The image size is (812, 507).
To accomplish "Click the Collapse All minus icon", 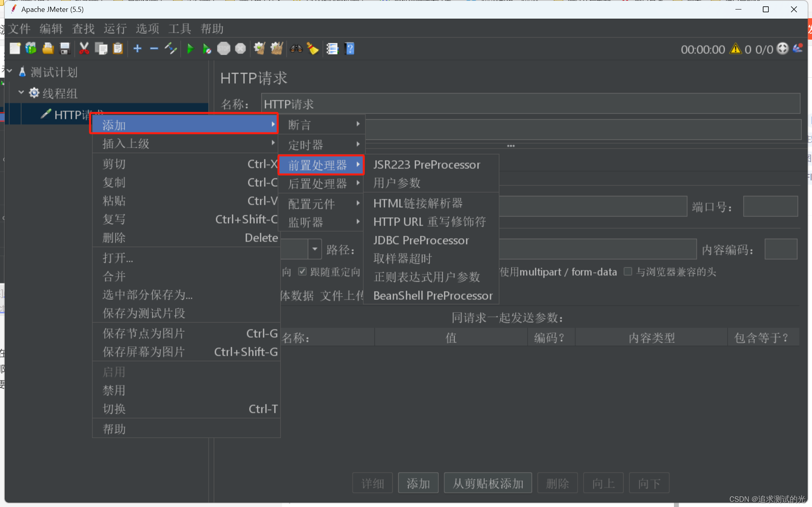I will click(154, 48).
